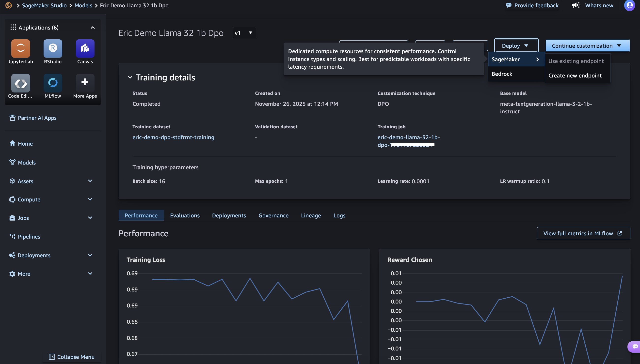640x364 pixels.
Task: Choose Create new endpoint option
Action: tap(577, 76)
